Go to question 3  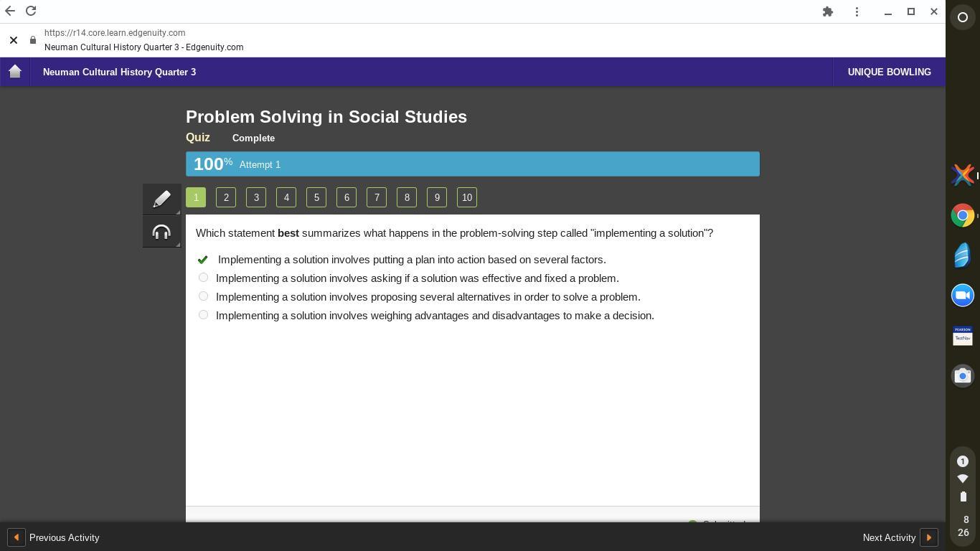[x=256, y=197]
